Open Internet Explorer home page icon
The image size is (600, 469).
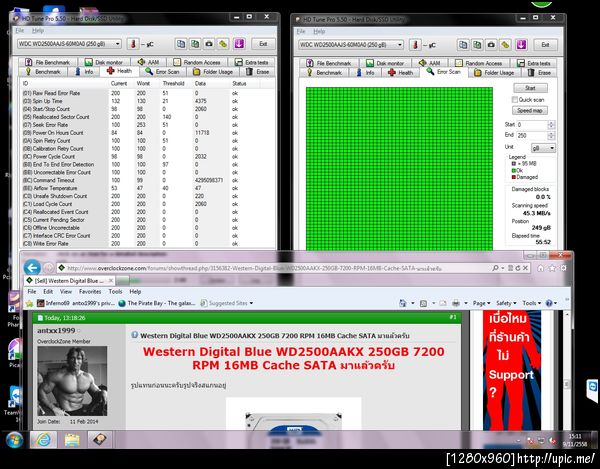[x=540, y=268]
